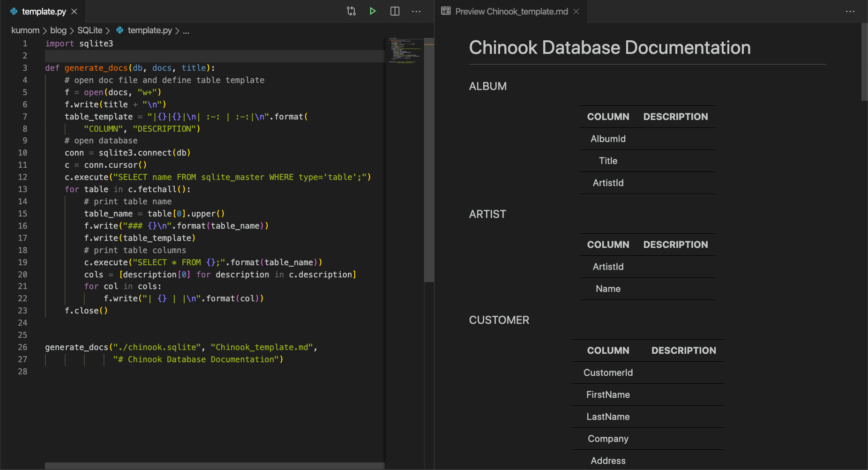
Task: Click the Python file icon in the breadcrumb
Action: pos(120,30)
